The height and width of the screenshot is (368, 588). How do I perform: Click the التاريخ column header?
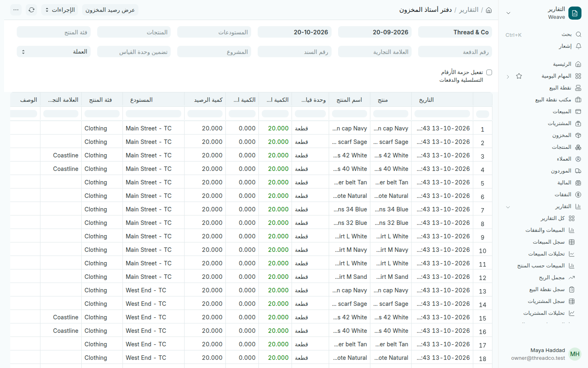point(442,100)
